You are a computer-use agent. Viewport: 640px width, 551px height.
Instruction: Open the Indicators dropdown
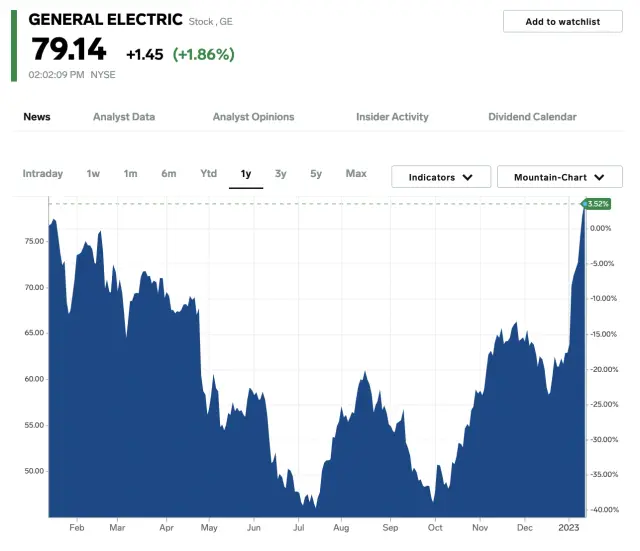pyautogui.click(x=440, y=177)
